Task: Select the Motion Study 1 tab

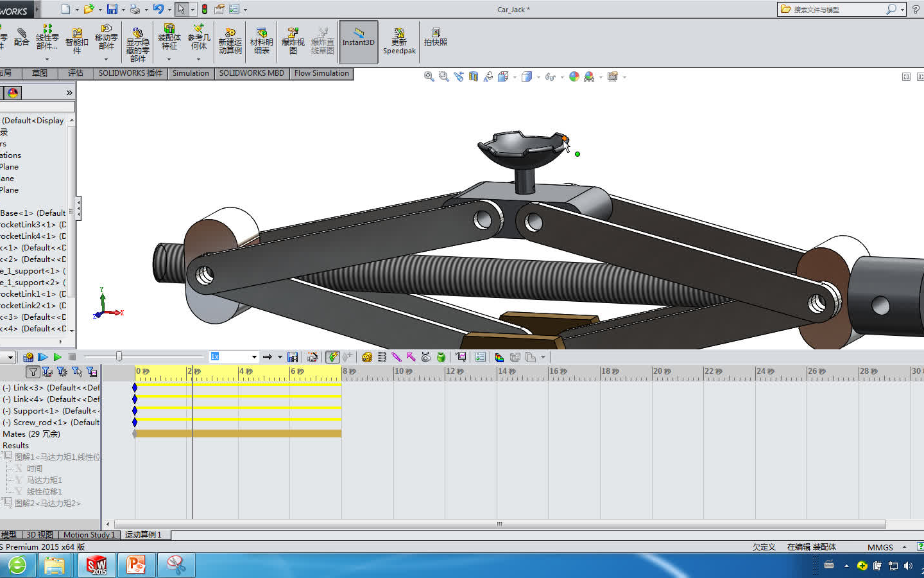Action: [x=89, y=535]
